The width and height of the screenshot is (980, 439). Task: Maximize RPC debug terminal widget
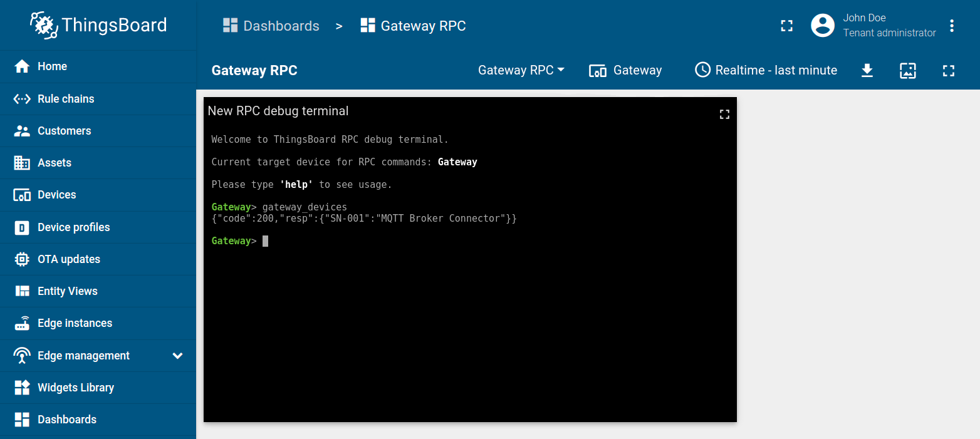pyautogui.click(x=724, y=114)
